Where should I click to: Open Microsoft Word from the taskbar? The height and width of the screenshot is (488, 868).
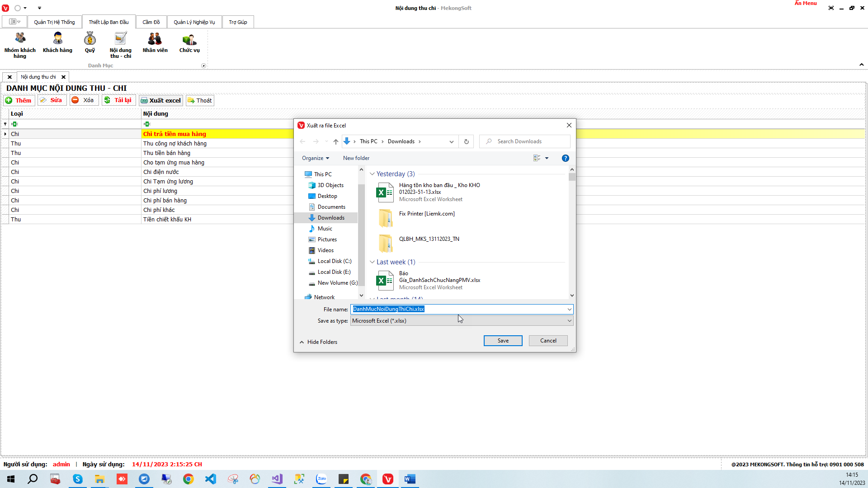click(x=410, y=479)
